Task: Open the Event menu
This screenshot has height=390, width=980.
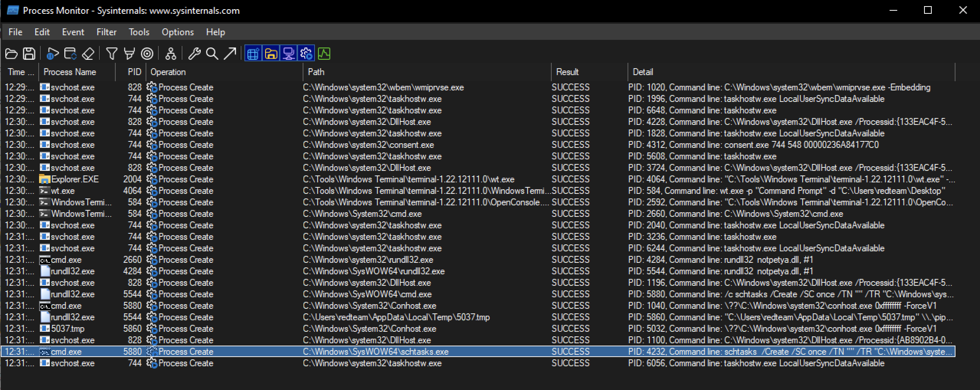Action: click(x=73, y=32)
